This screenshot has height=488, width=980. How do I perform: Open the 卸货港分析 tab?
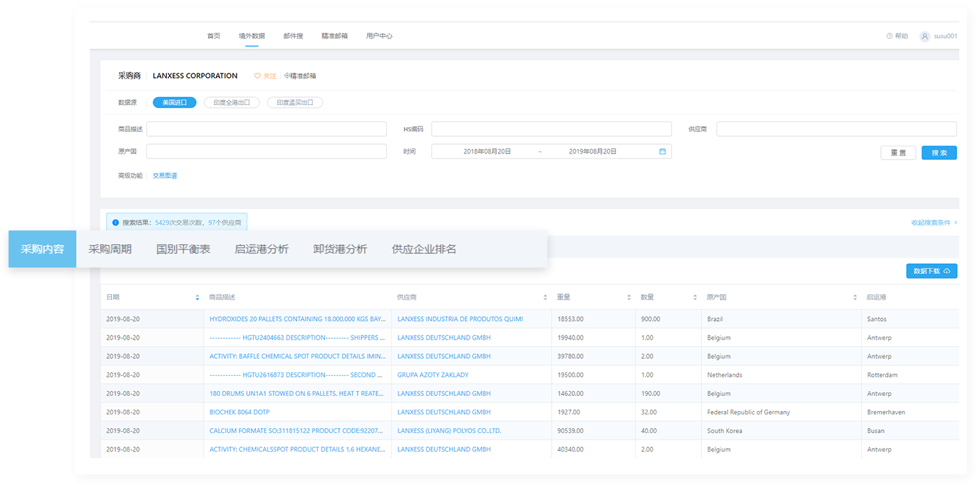pos(340,249)
